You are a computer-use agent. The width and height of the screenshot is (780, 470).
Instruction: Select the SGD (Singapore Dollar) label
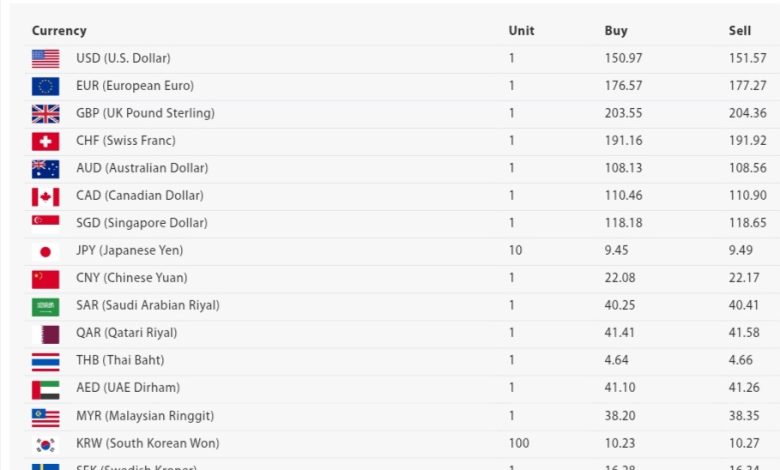[142, 223]
